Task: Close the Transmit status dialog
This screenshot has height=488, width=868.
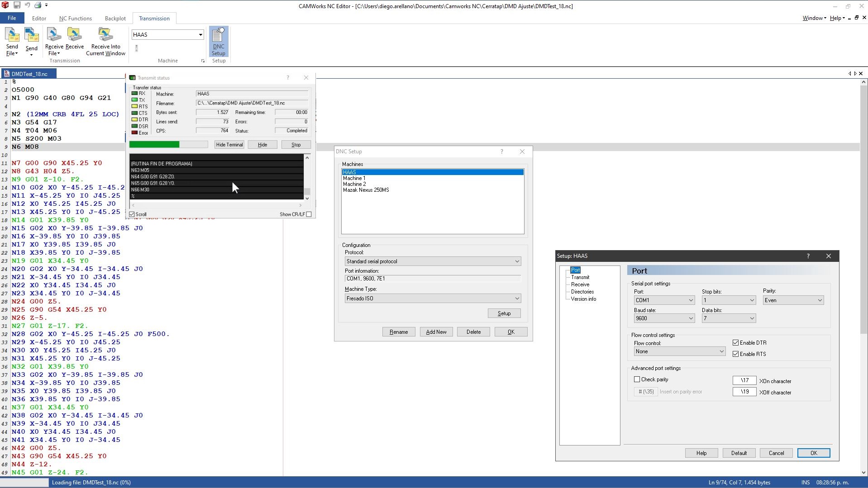Action: pyautogui.click(x=306, y=78)
